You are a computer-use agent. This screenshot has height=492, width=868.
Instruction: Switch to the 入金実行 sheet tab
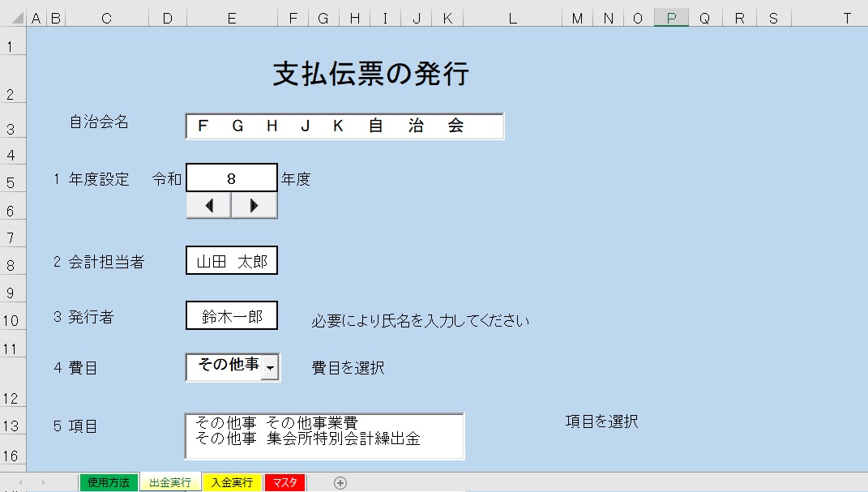230,481
